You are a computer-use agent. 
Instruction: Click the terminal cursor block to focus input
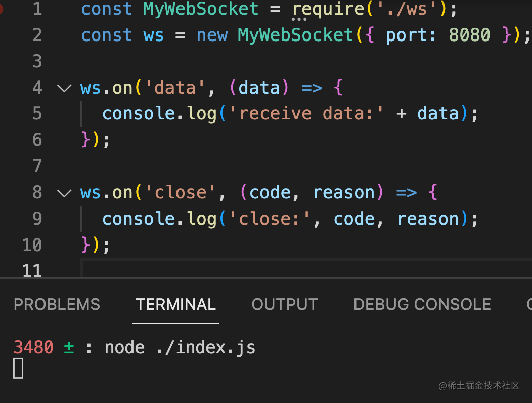pos(18,368)
